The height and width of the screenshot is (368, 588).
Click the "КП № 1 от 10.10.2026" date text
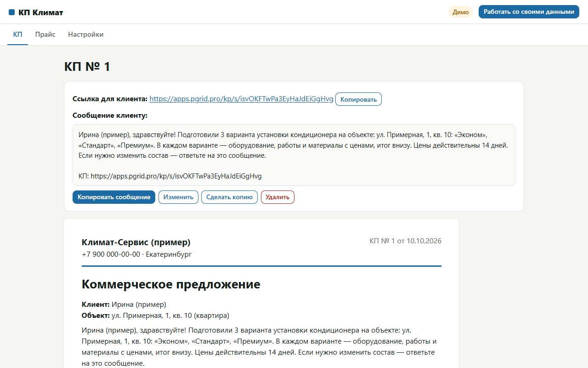405,241
